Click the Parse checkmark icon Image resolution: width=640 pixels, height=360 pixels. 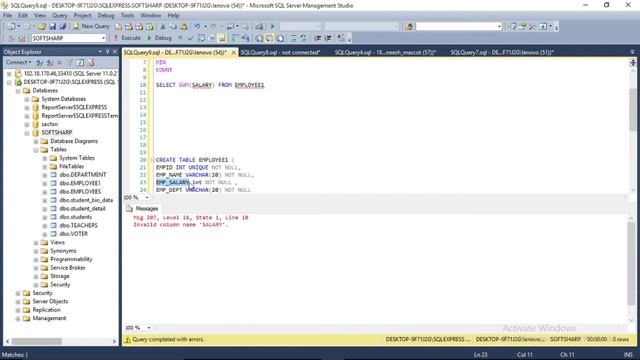click(190, 38)
